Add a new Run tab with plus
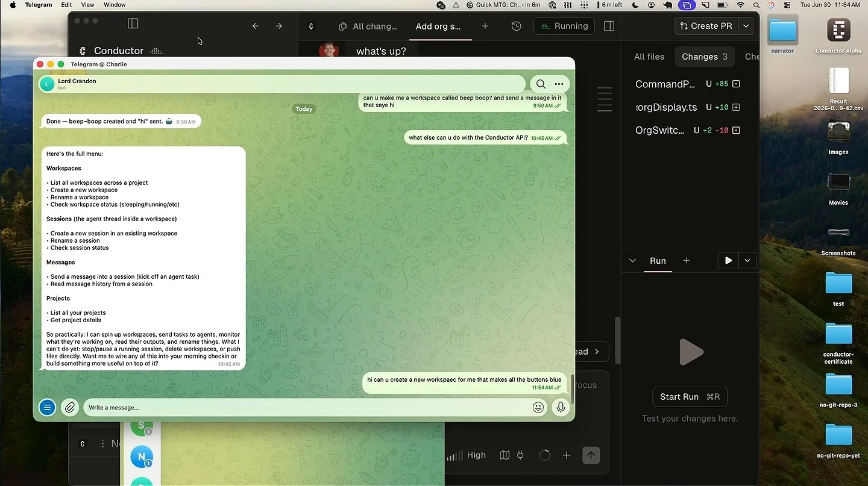This screenshot has width=868, height=486. [x=686, y=261]
